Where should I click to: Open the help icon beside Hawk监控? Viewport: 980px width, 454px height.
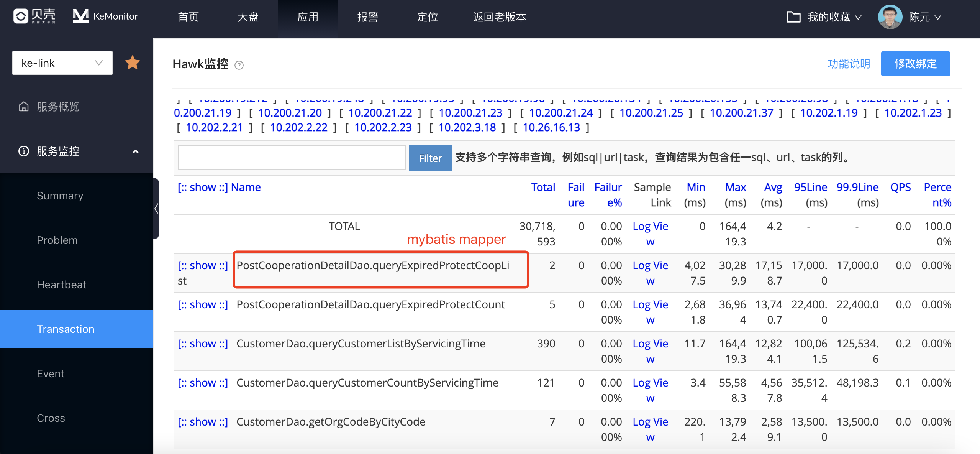click(x=239, y=65)
